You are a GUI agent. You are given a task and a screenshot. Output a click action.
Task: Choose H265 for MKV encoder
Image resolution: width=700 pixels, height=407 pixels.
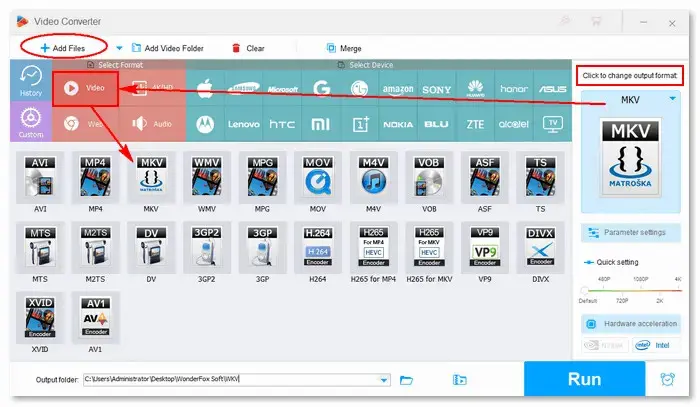pyautogui.click(x=429, y=248)
